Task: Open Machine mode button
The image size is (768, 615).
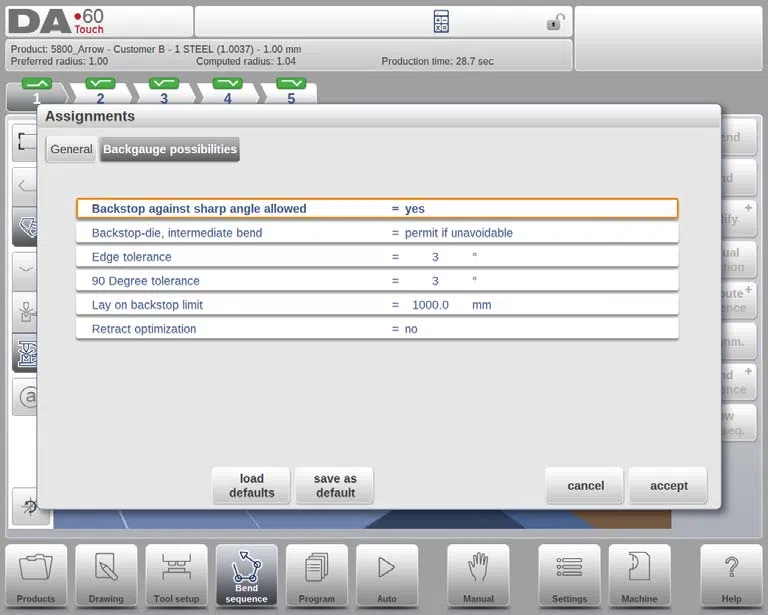Action: (x=639, y=576)
